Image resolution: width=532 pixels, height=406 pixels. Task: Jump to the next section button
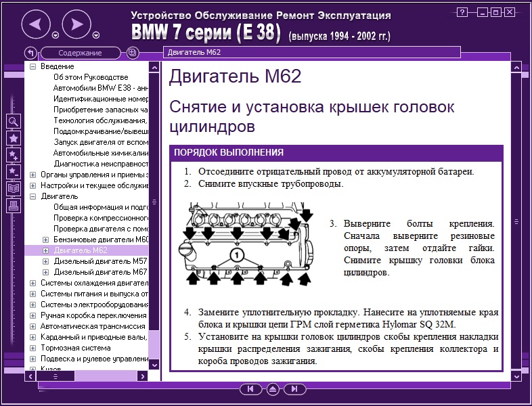(x=294, y=389)
